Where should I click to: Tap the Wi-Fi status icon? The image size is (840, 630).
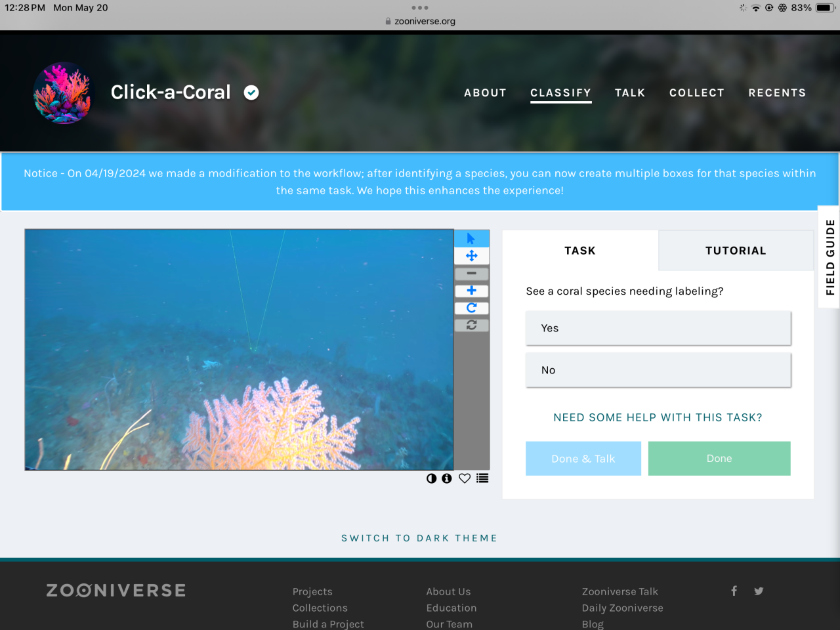(756, 8)
